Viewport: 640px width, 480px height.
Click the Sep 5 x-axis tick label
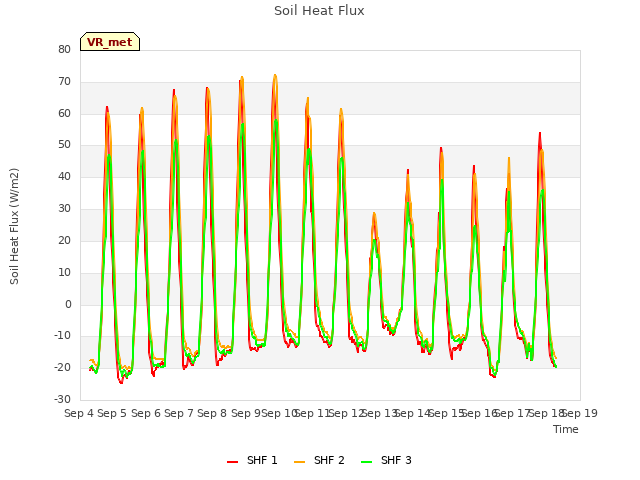[112, 413]
